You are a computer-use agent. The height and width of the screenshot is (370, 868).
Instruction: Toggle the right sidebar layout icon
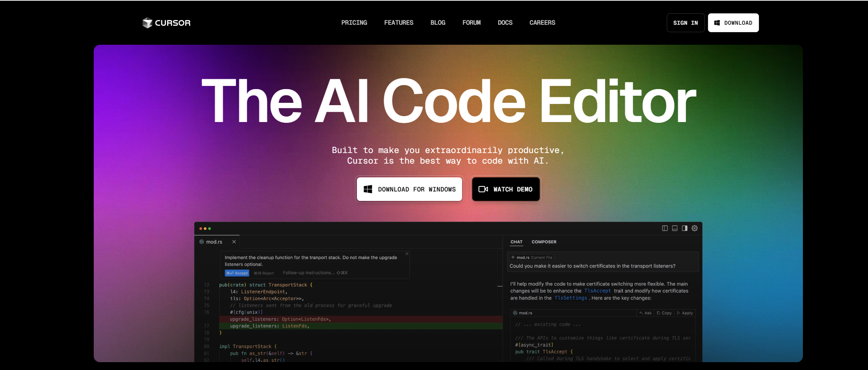coord(684,228)
